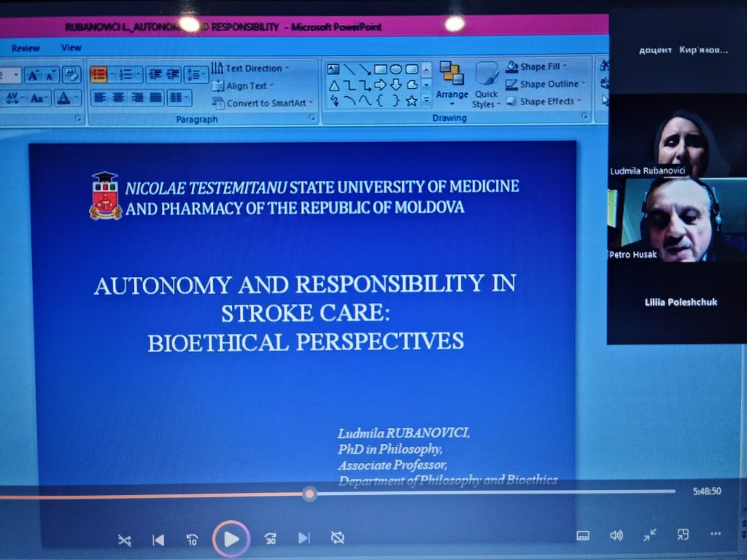Toggle the captions button in the player

583,536
